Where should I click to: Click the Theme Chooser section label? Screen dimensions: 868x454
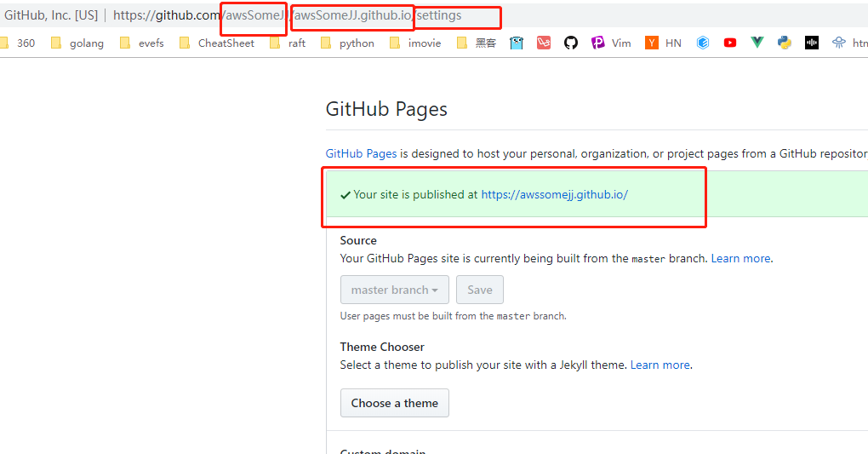382,347
